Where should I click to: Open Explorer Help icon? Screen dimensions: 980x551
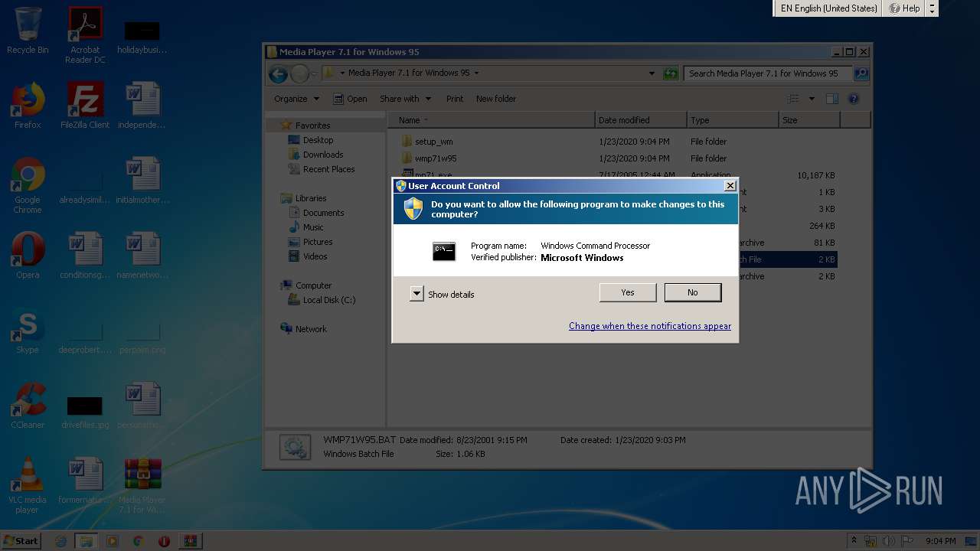coord(854,99)
